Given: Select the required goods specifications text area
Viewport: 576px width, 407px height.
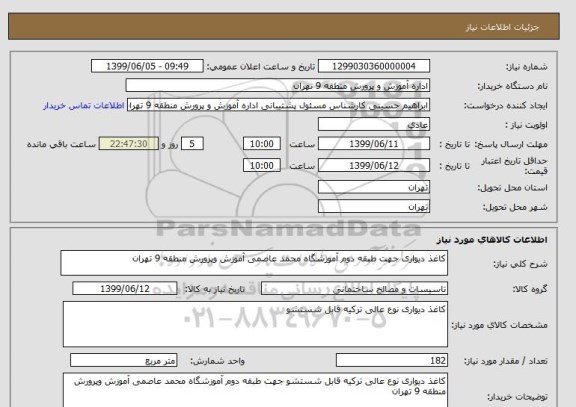Looking at the screenshot, I should pos(255,324).
